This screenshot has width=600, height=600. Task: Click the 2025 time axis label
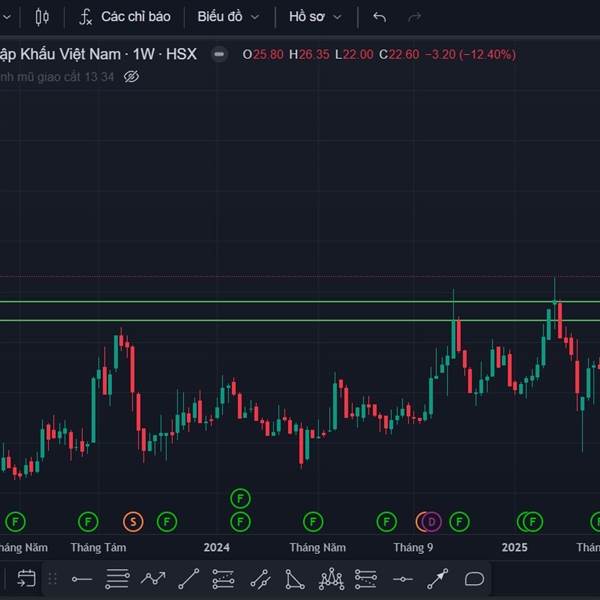coord(514,548)
